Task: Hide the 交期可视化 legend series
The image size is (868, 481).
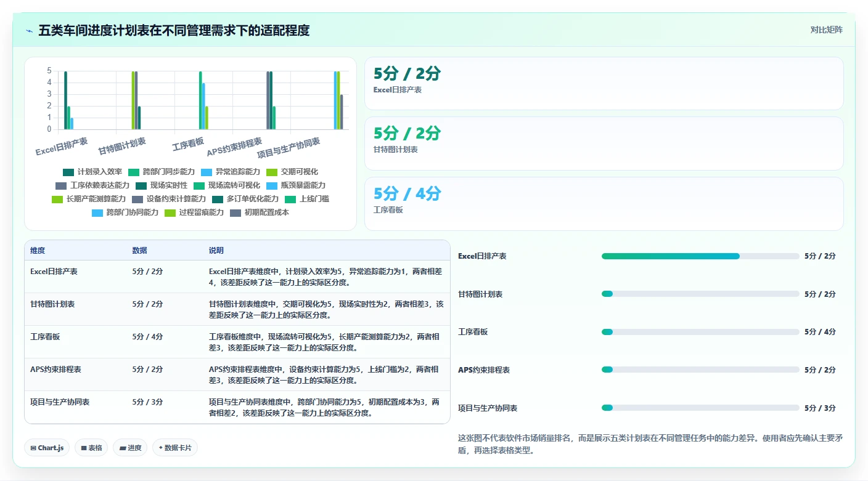Action: click(x=292, y=172)
